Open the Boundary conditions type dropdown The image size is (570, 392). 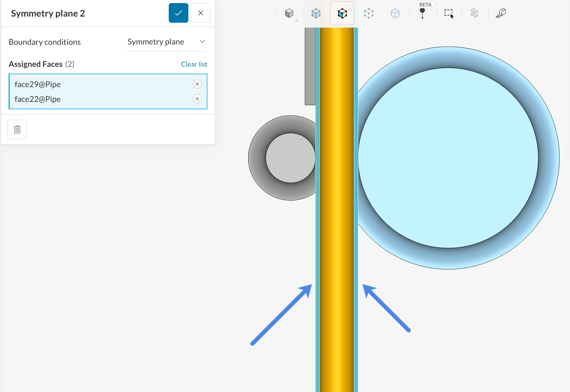[x=166, y=42]
